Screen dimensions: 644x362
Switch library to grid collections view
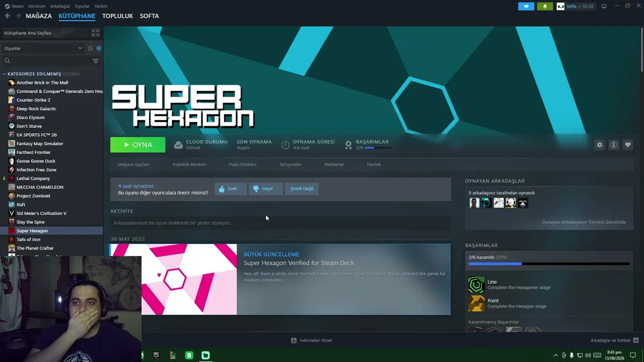[x=96, y=33]
